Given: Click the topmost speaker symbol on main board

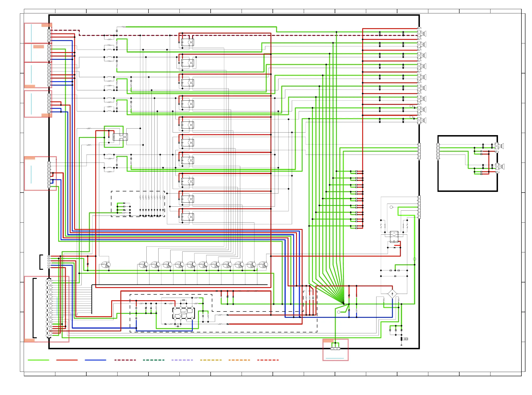Looking at the screenshot, I should pyautogui.click(x=424, y=34).
